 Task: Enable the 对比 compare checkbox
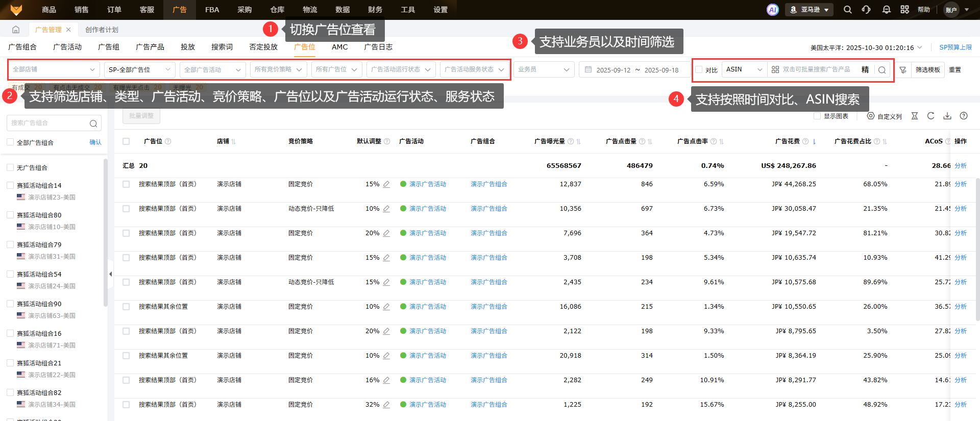pos(699,70)
